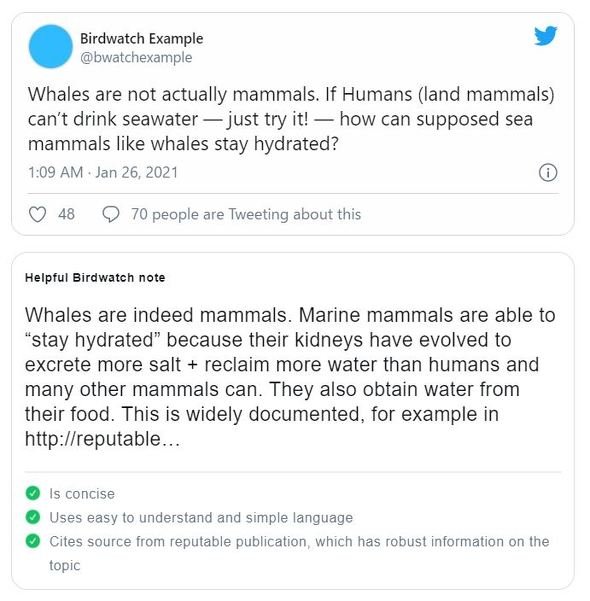This screenshot has width=590, height=601.
Task: Click the reply speech bubble icon
Action: (111, 214)
